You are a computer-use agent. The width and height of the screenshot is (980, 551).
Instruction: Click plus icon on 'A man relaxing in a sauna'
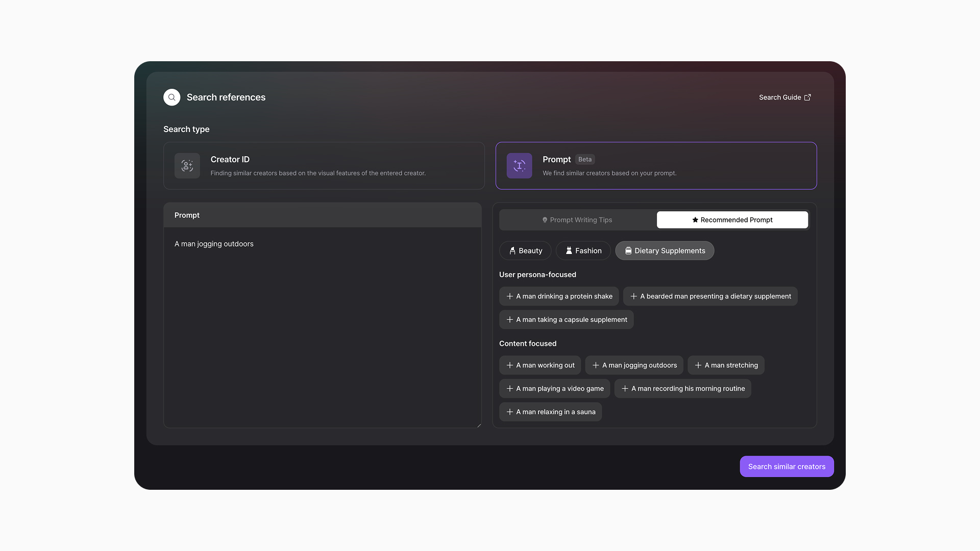pos(509,412)
